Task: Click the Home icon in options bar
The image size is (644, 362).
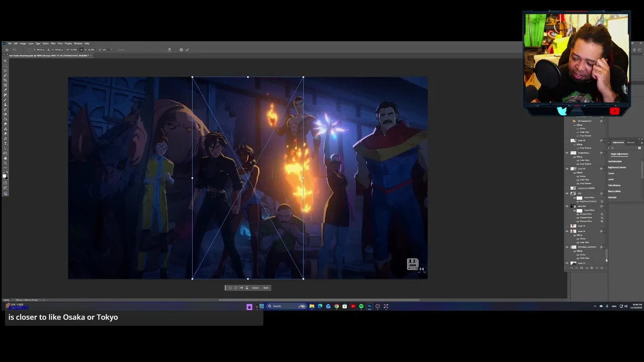Action: 7,50
